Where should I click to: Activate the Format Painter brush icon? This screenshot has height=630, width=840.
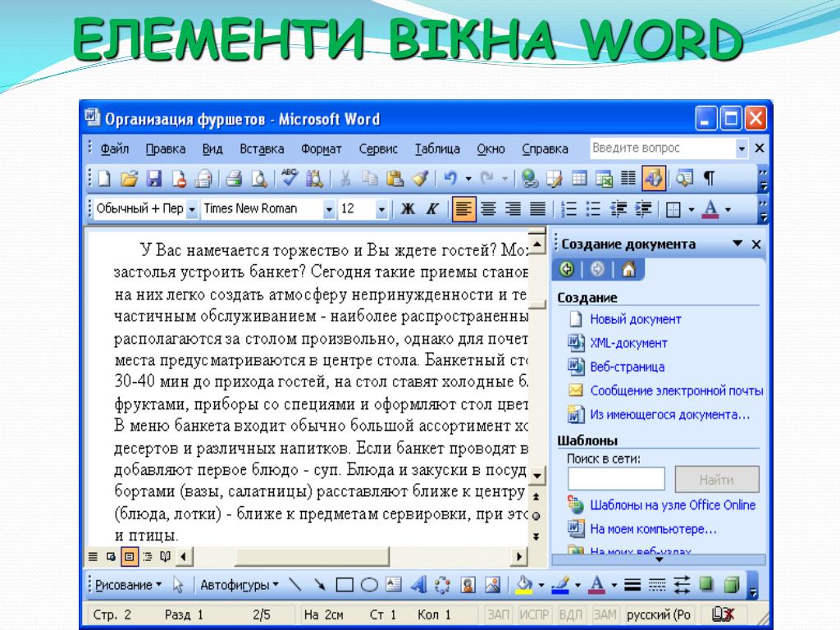[420, 178]
